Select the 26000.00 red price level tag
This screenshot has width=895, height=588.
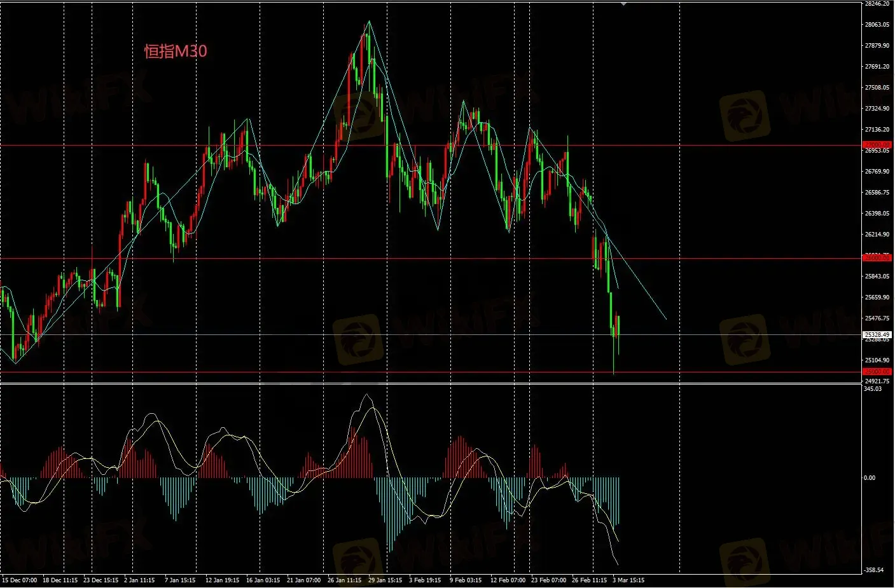pyautogui.click(x=877, y=257)
